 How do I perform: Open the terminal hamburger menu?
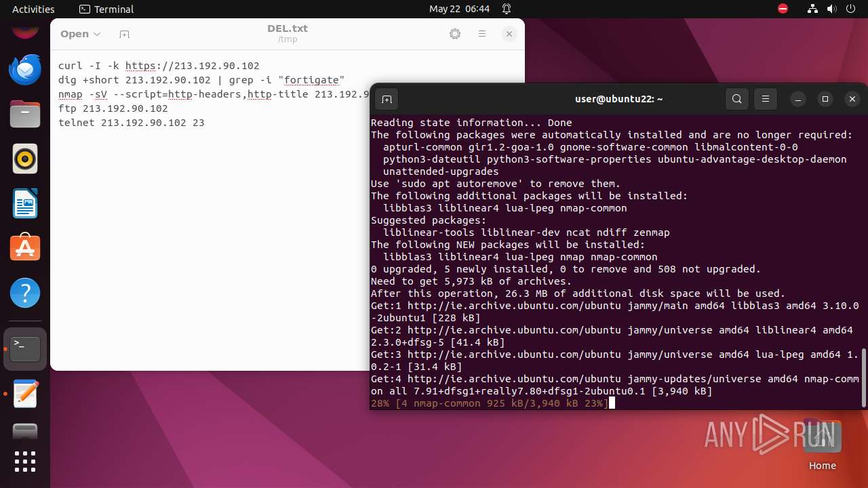[x=766, y=99]
